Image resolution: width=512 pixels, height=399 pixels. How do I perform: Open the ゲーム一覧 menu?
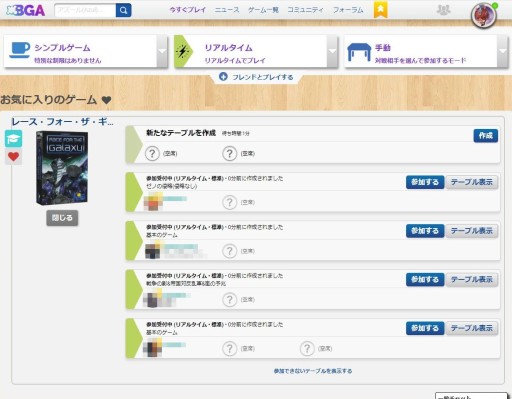(263, 10)
